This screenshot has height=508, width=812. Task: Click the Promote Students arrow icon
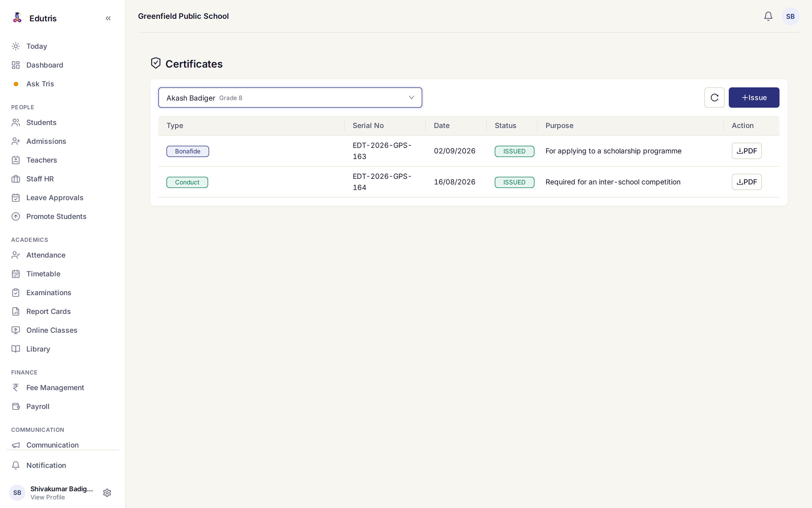point(16,216)
